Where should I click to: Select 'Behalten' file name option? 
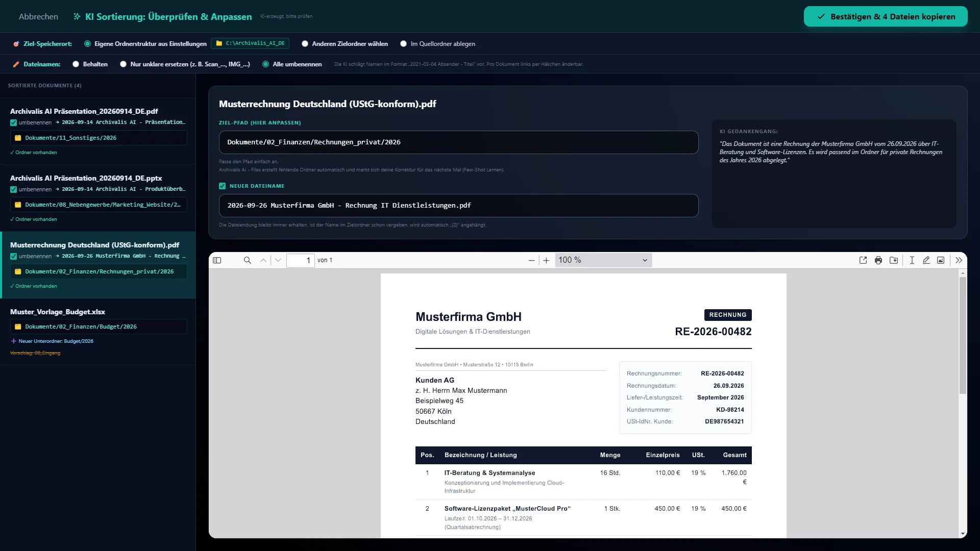tap(76, 64)
